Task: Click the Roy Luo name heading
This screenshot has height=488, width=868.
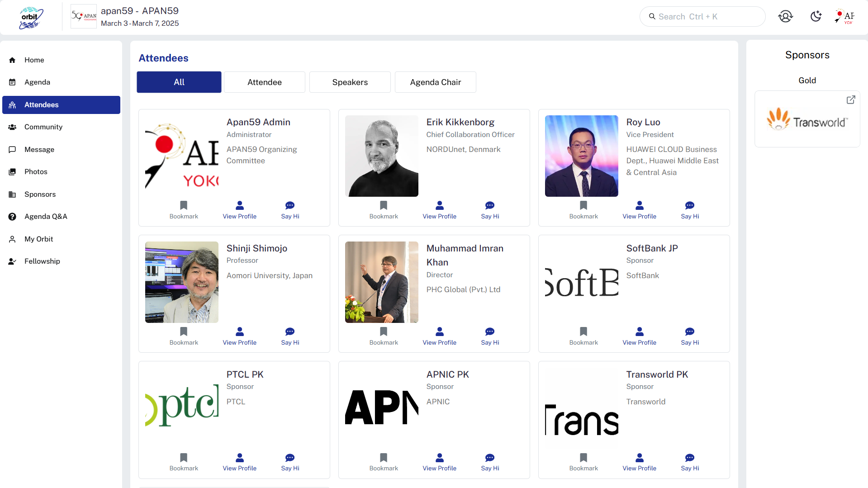Action: 643,122
